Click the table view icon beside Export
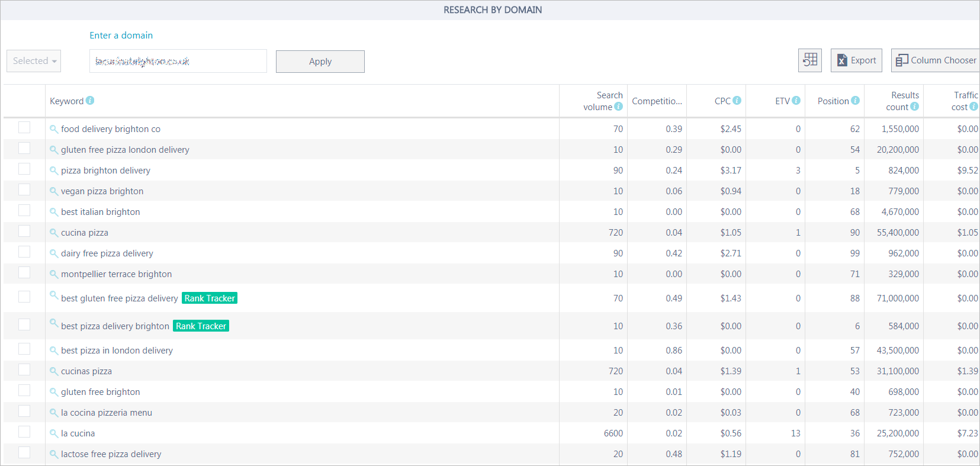 click(809, 60)
